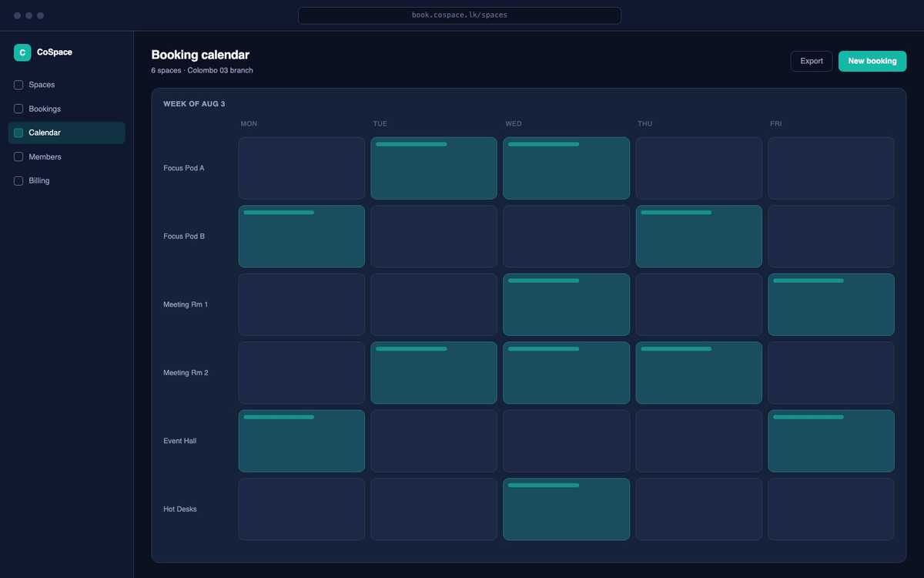924x578 pixels.
Task: Select the Event Hall Tuesday slot
Action: (x=434, y=441)
